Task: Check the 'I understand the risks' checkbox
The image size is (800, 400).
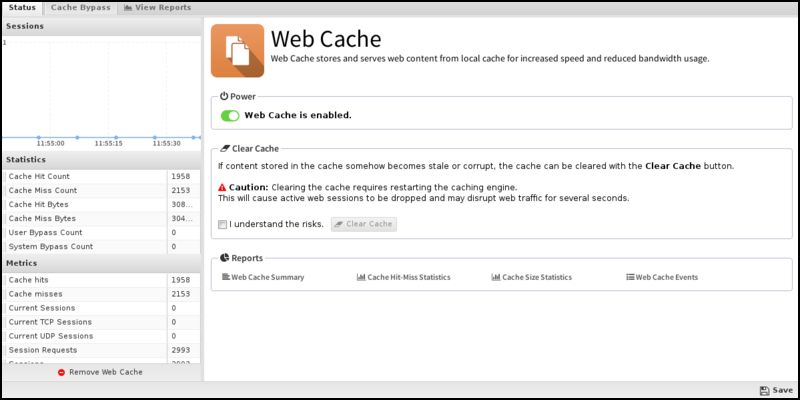Action: (x=222, y=224)
